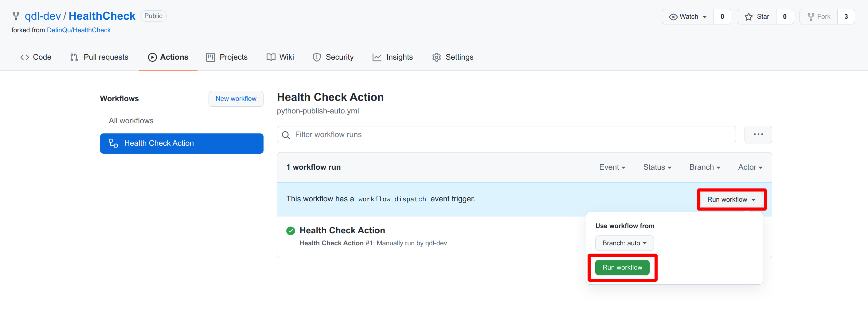The image size is (868, 332).
Task: Click the Insights graph icon
Action: click(x=377, y=57)
